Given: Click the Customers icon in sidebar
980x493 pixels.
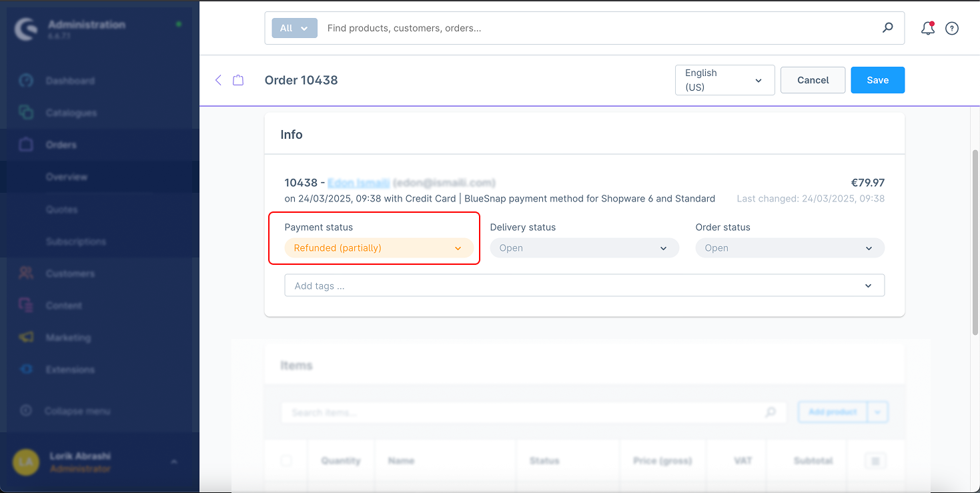Looking at the screenshot, I should (x=26, y=273).
